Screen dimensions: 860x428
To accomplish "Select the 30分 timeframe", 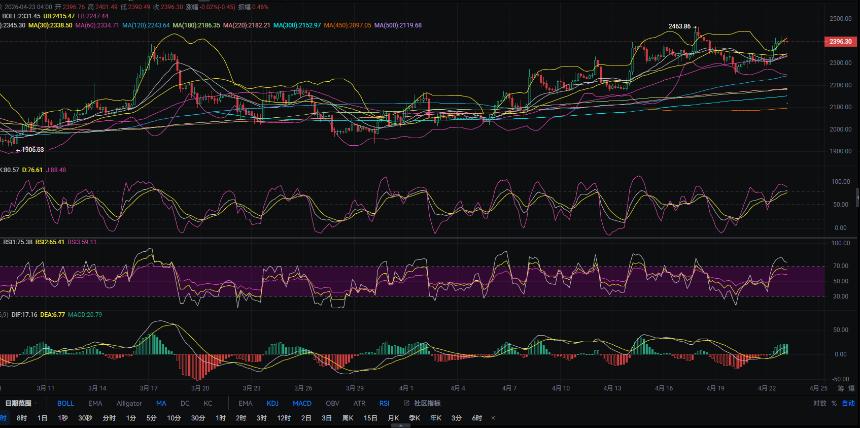I will (198, 418).
